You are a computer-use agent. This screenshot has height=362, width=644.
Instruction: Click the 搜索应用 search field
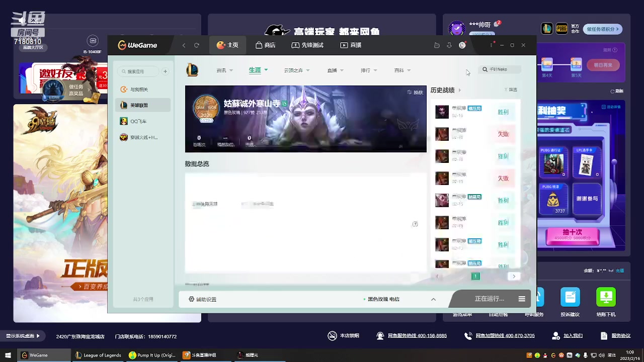pyautogui.click(x=138, y=71)
